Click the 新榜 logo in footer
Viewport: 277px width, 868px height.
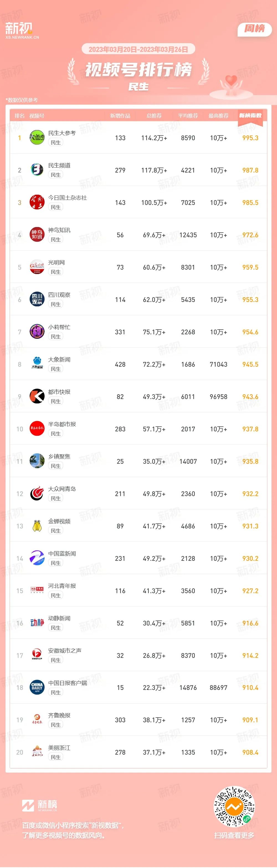(x=40, y=805)
